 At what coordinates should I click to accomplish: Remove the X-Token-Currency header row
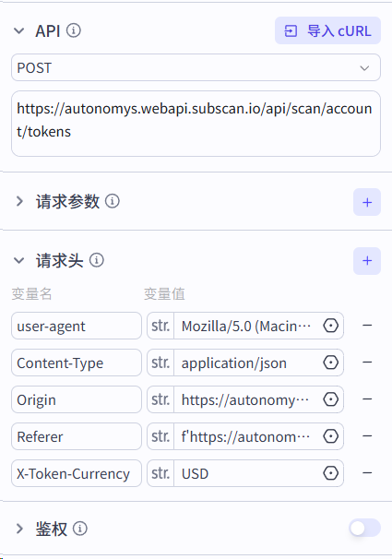tap(367, 473)
